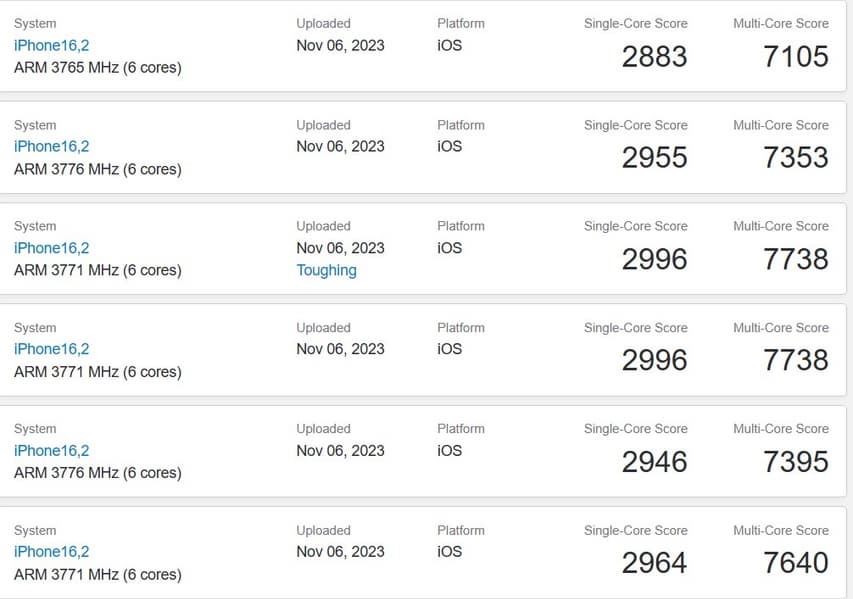Select the single-core score 2955

[654, 158]
